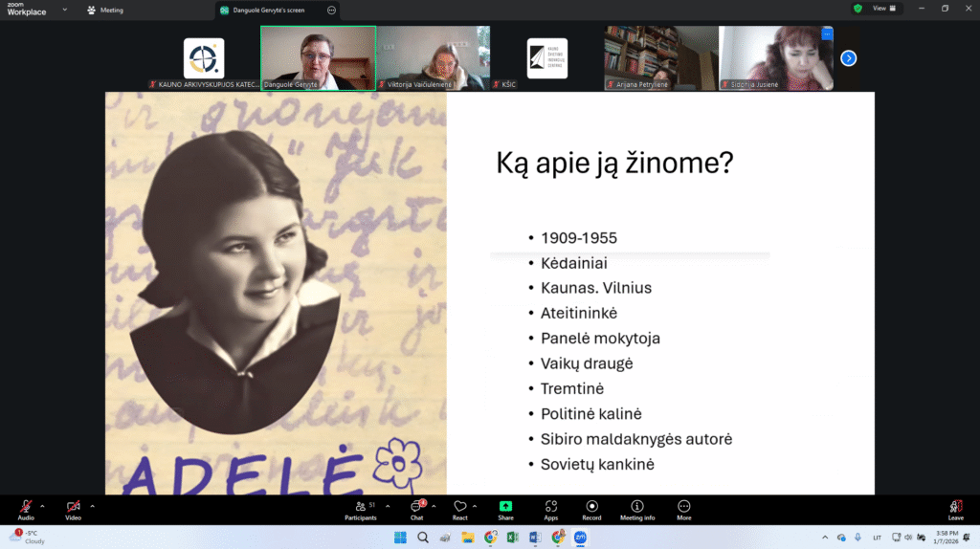
Task: Open Excel from the Windows taskbar
Action: (x=512, y=538)
